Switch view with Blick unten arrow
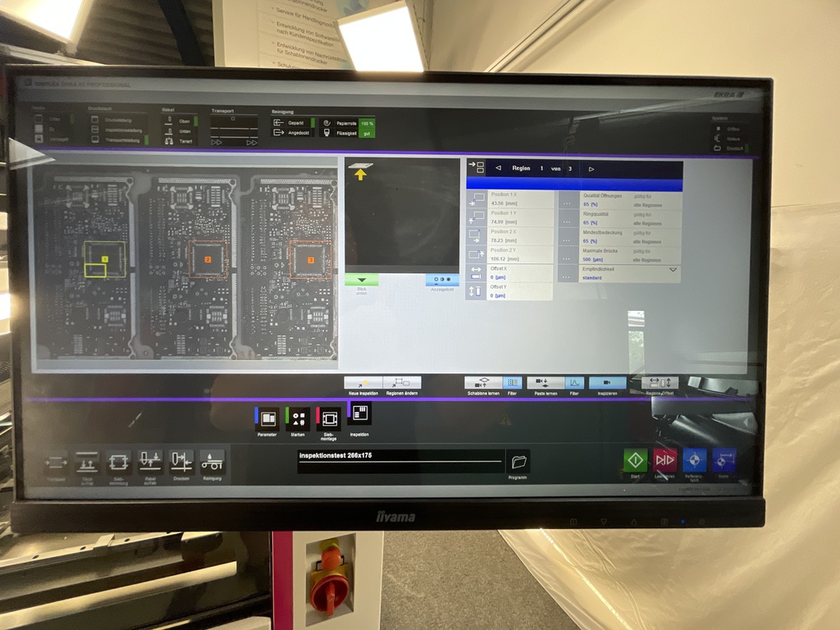 (361, 280)
